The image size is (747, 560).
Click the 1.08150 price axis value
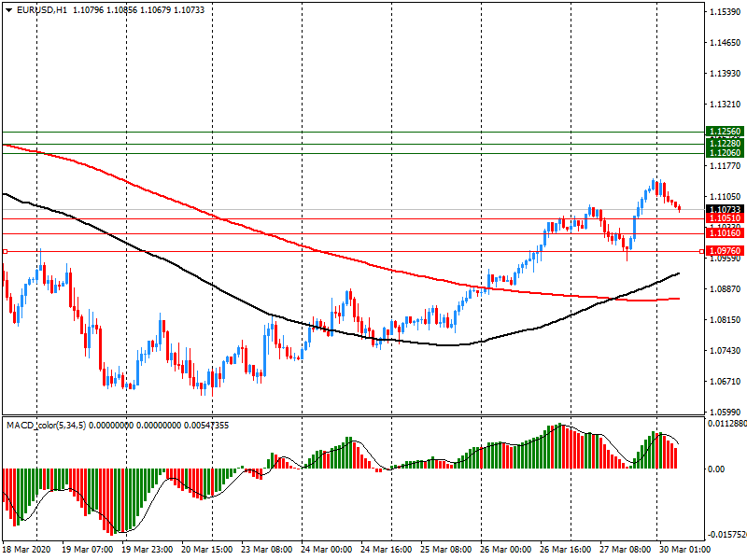coord(726,320)
